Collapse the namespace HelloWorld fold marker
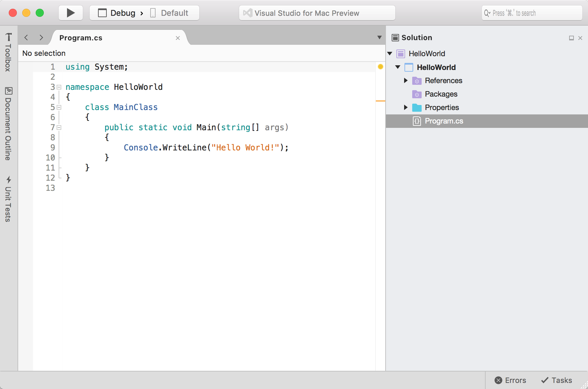 (x=59, y=87)
